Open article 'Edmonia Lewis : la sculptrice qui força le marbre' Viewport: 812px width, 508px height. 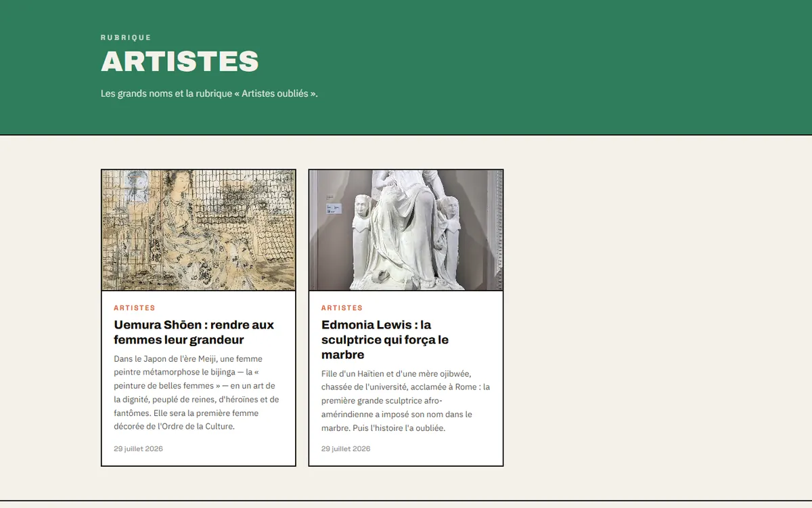385,339
